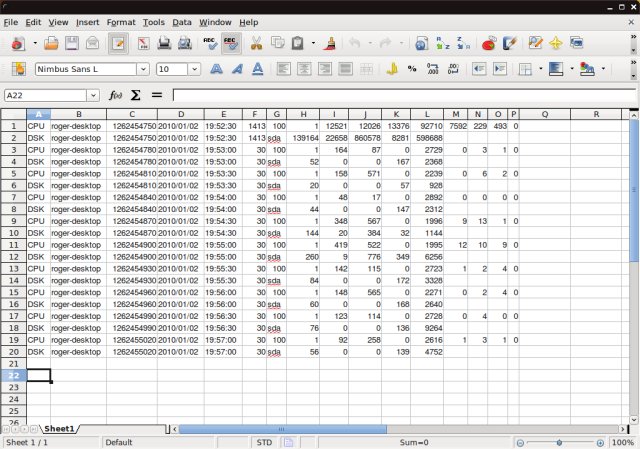Click the Save floppy disk icon
The width and height of the screenshot is (640, 449).
pyautogui.click(x=72, y=43)
